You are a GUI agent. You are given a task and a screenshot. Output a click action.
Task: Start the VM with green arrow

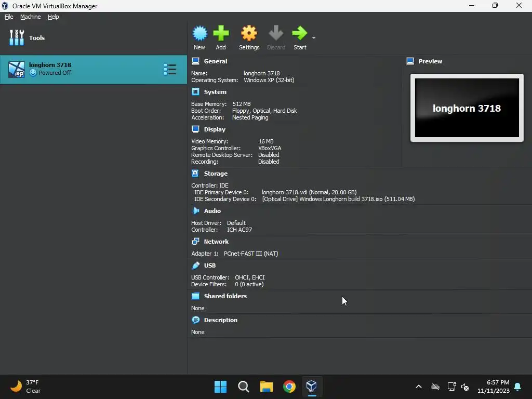click(x=300, y=33)
